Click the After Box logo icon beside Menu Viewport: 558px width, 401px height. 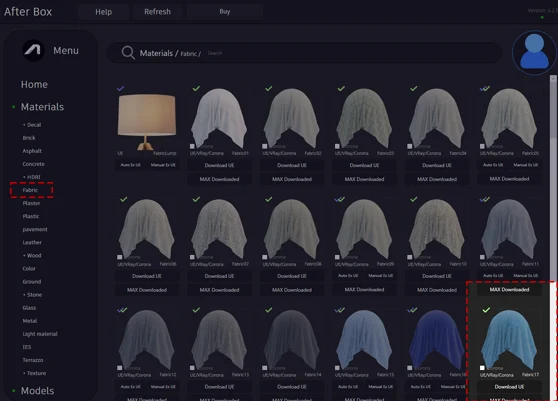(33, 50)
